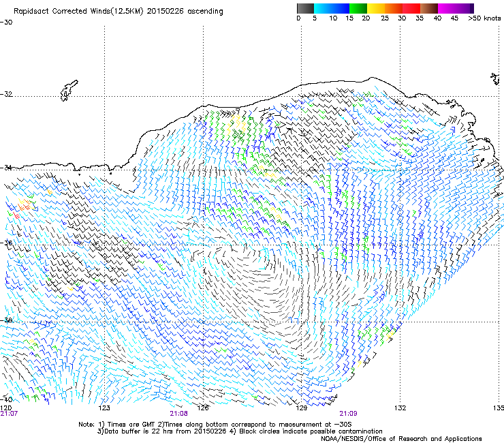Click the '-40' latitude label
This screenshot has height=443, width=504.
tap(6, 399)
